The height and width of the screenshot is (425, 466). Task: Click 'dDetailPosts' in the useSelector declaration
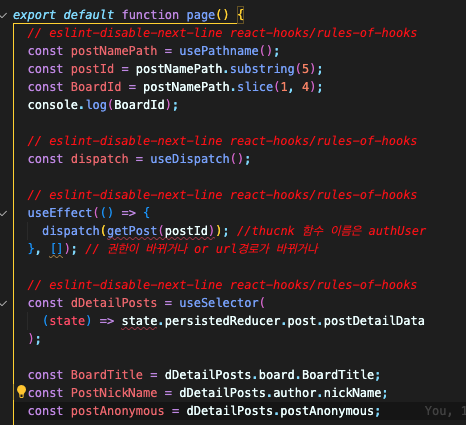pyautogui.click(x=114, y=303)
